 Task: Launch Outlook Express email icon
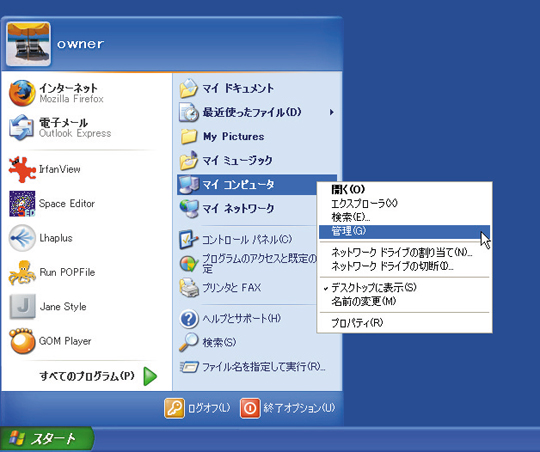(21, 127)
